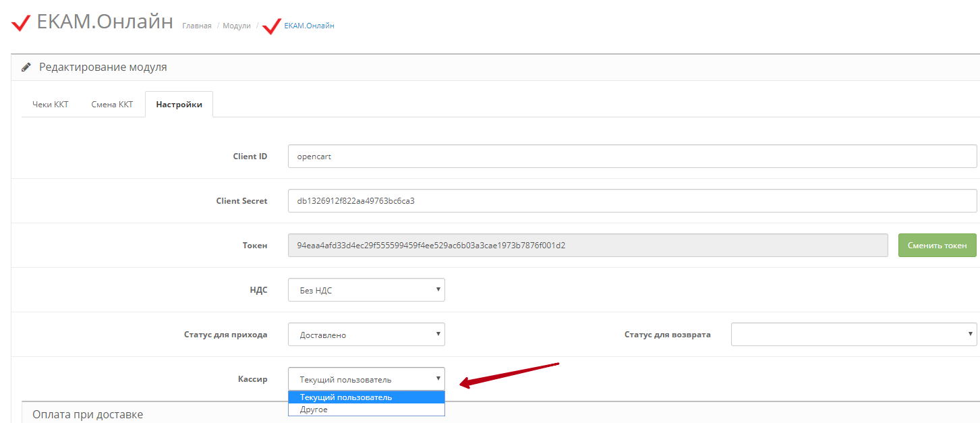The height and width of the screenshot is (423, 980).
Task: Click the Редактирование модуля heading text
Action: (103, 67)
